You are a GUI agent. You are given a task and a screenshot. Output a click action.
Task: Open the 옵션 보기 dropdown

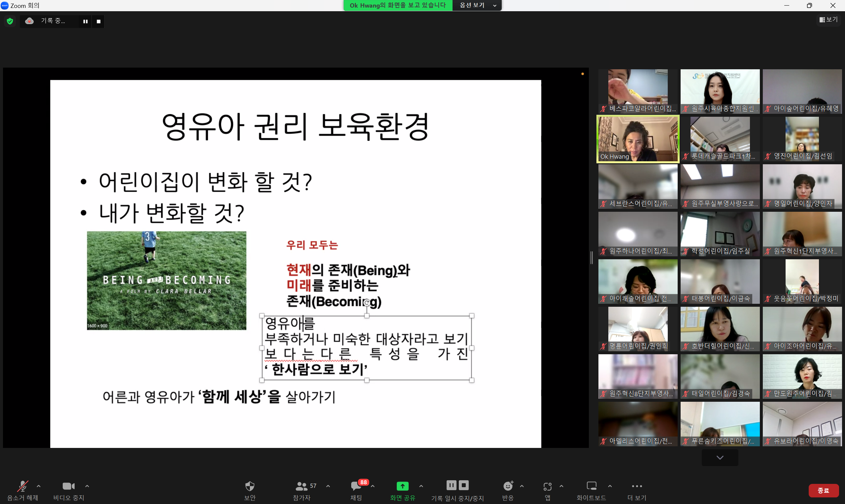[477, 5]
